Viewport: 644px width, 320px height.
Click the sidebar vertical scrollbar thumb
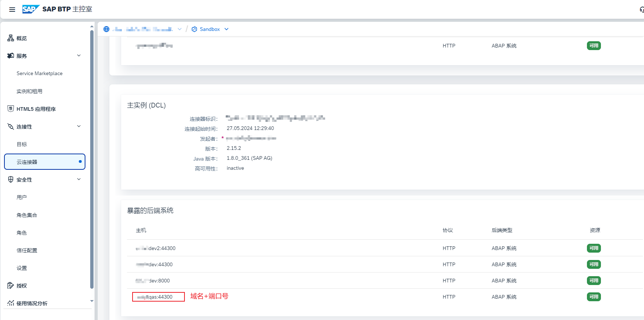point(92,159)
